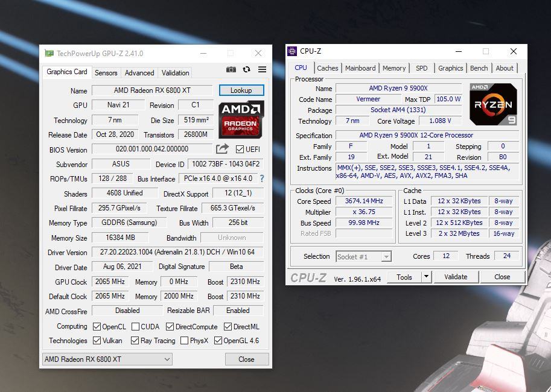The image size is (551, 392).
Task: Open the GPU selection dropdown in GPU-Z
Action: 107,359
